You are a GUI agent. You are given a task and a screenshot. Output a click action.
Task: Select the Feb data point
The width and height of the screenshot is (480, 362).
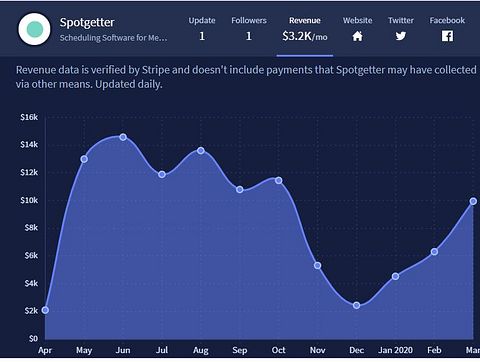(x=434, y=252)
